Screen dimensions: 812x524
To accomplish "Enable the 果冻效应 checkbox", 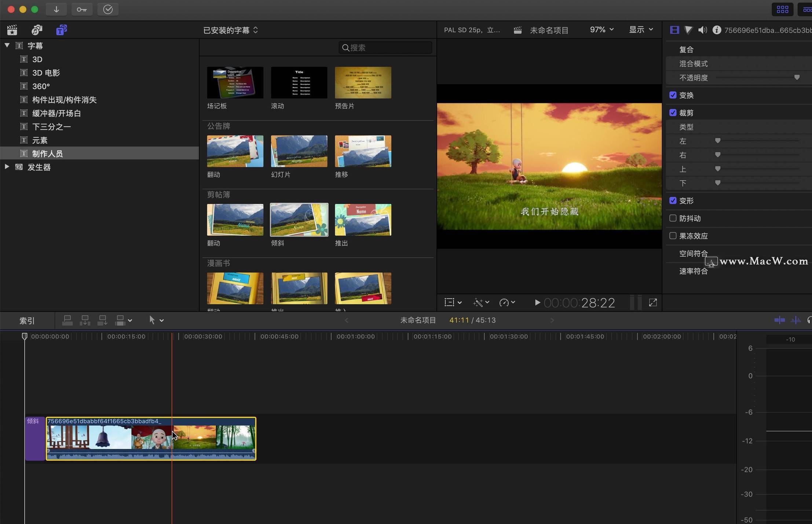I will pos(673,236).
